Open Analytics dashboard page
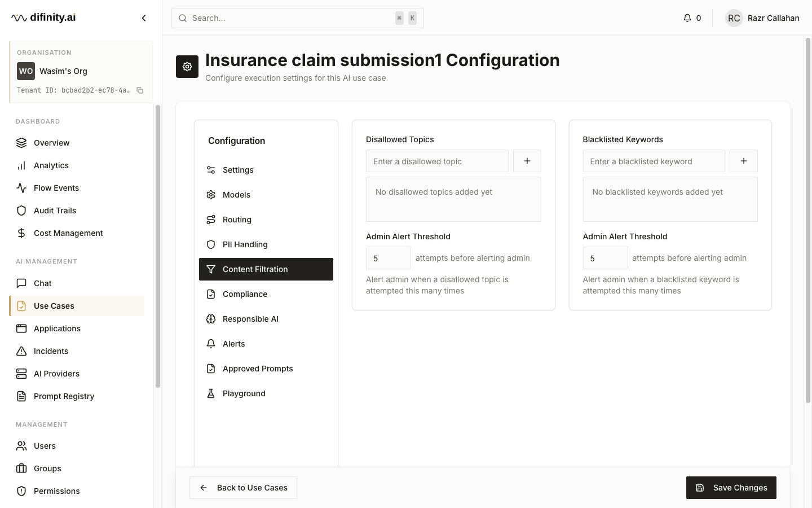 pyautogui.click(x=77, y=165)
